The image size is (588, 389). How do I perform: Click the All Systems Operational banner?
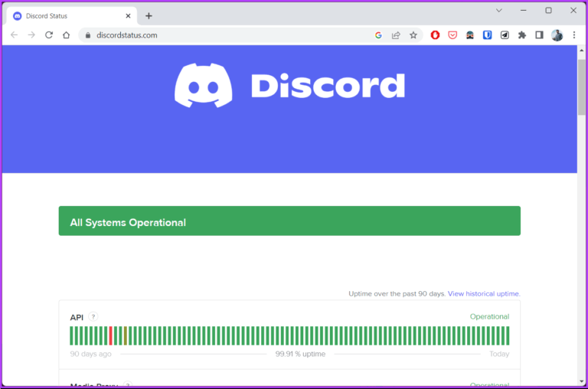click(289, 221)
